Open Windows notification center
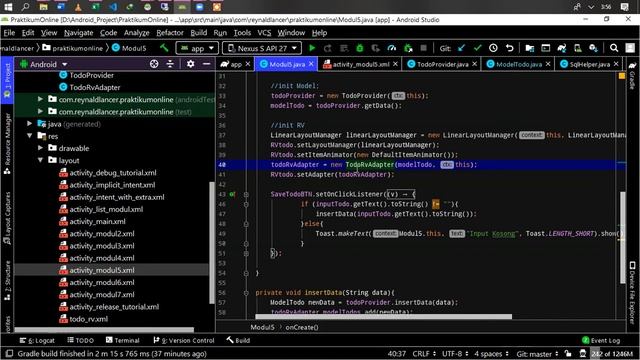The image size is (640, 360). click(x=625, y=7)
